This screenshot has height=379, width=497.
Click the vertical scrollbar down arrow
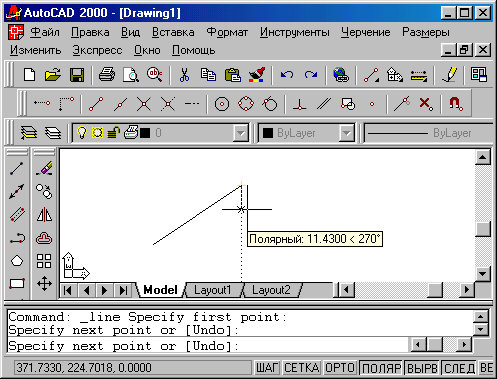coord(483,274)
